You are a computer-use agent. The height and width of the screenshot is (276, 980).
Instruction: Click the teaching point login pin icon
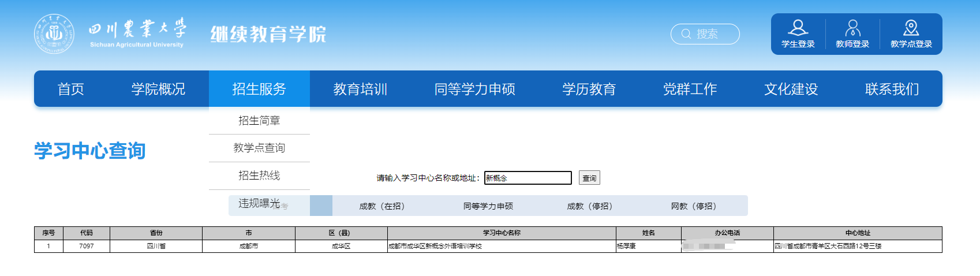coord(911,28)
